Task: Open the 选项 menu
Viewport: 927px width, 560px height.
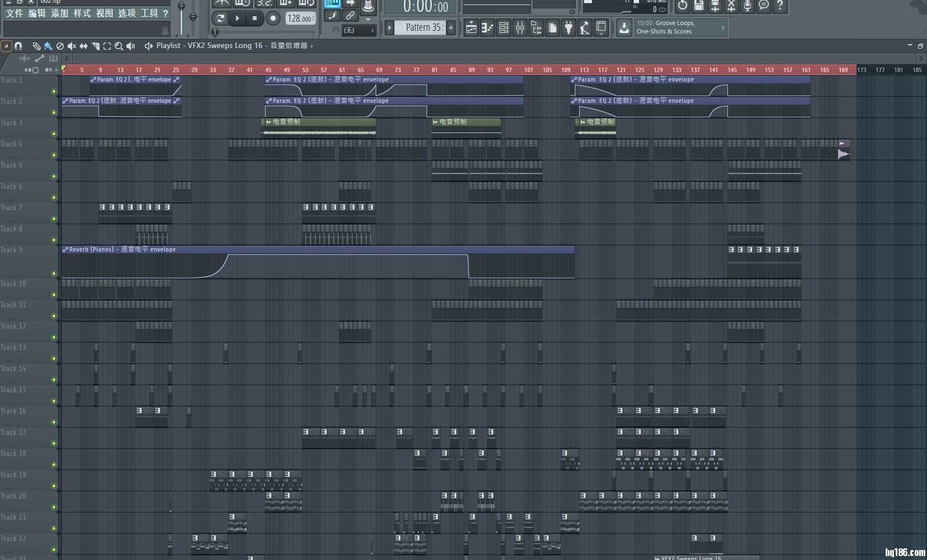Action: tap(126, 13)
